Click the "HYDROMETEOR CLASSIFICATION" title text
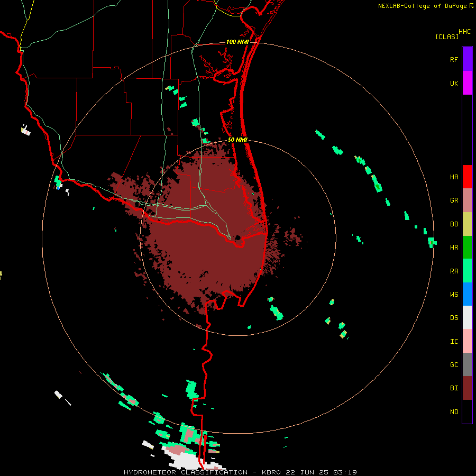 [186, 472]
